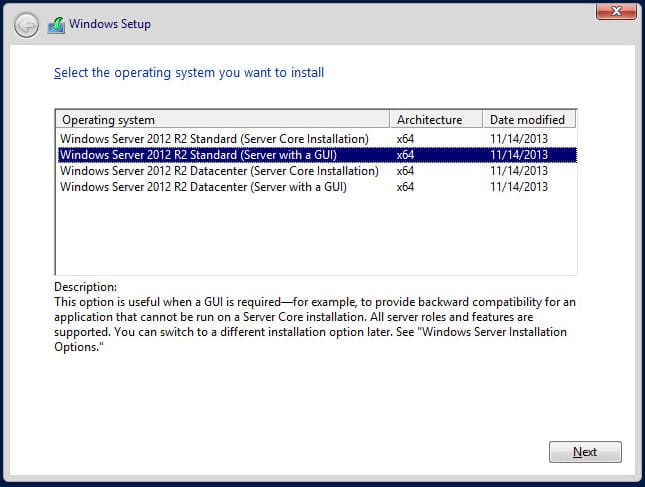Sort by the Operating system column header

221,120
